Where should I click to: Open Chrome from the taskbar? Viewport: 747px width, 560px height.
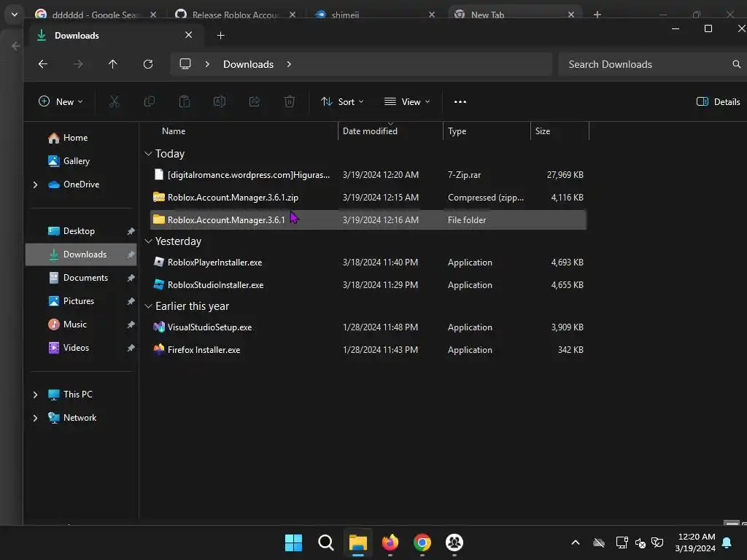pyautogui.click(x=422, y=542)
